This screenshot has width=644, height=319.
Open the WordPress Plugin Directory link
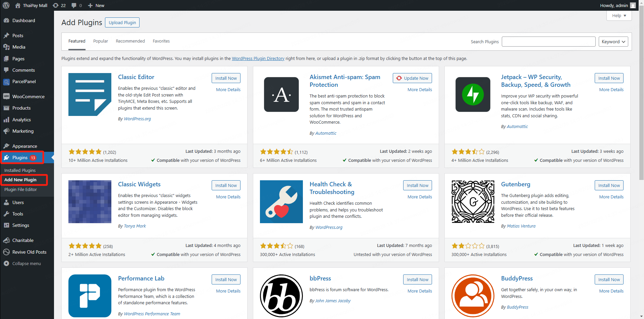[258, 58]
